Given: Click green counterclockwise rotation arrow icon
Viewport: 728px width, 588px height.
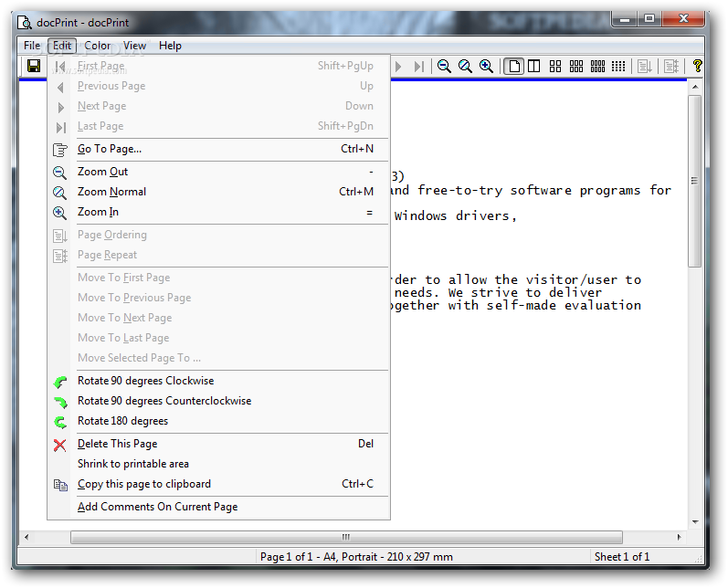Looking at the screenshot, I should pyautogui.click(x=60, y=402).
